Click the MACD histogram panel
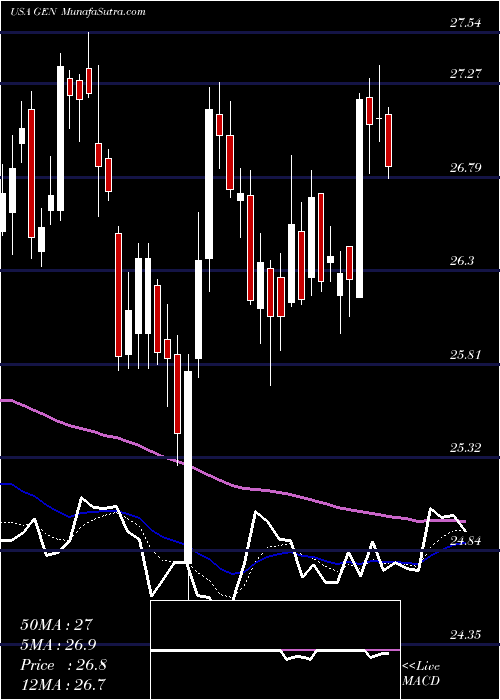 (275, 650)
